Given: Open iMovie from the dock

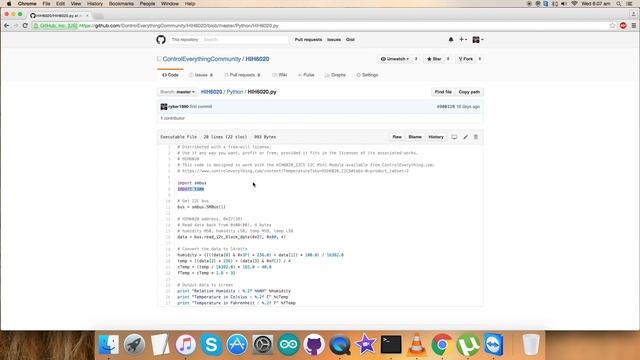Looking at the screenshot, I should click(365, 344).
